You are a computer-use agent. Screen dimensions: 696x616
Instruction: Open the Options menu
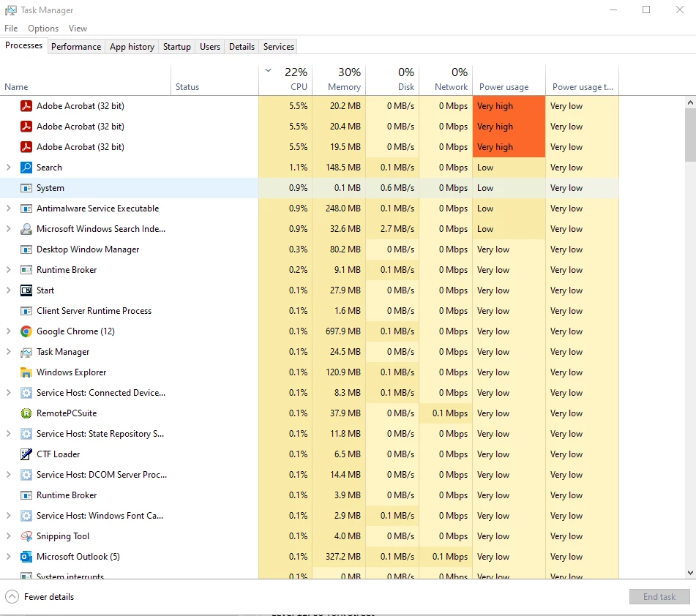point(43,29)
